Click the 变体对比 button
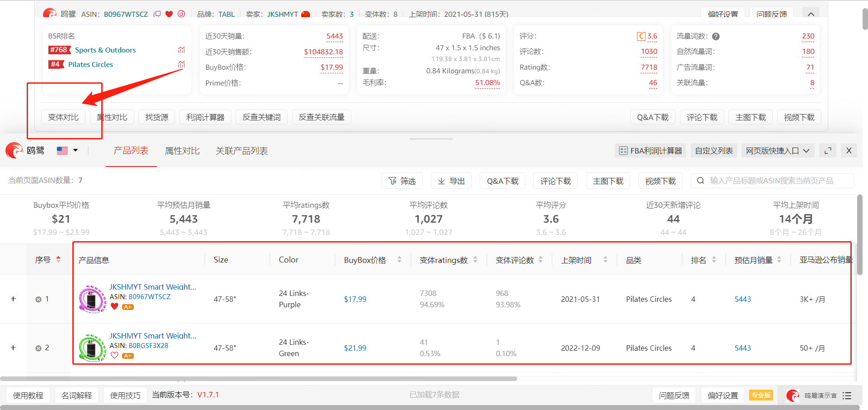Viewport: 868px width, 410px height. pyautogui.click(x=63, y=117)
